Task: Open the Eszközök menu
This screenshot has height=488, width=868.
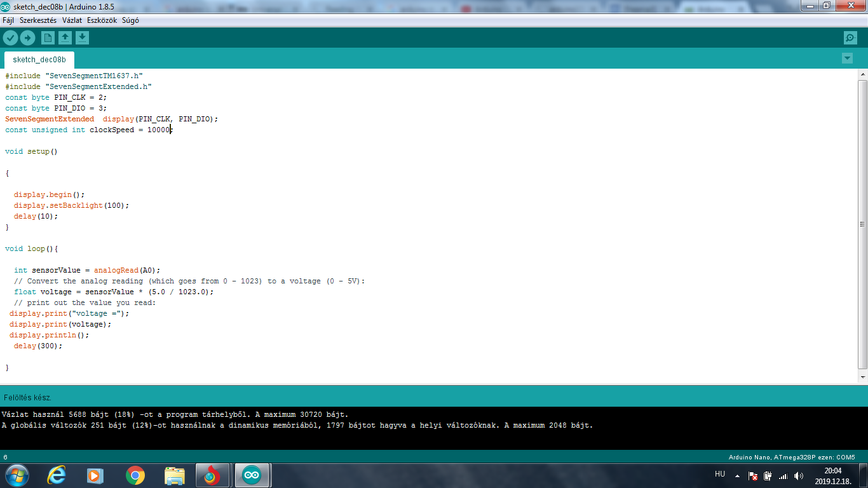Action: pos(102,20)
